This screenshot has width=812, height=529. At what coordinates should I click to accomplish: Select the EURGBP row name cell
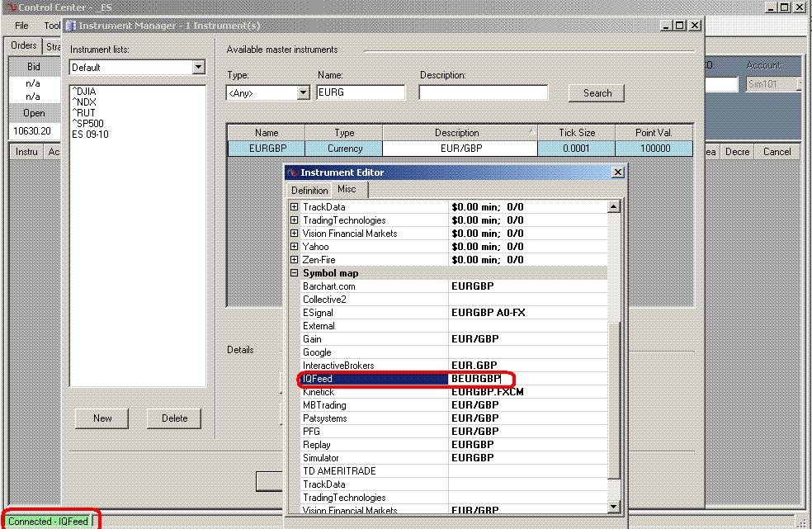pyautogui.click(x=267, y=149)
